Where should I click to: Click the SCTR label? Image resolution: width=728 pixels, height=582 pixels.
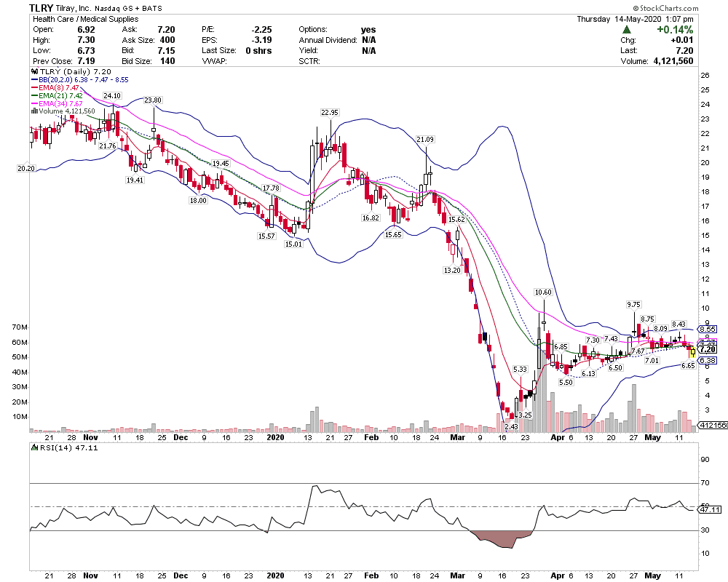tap(309, 61)
